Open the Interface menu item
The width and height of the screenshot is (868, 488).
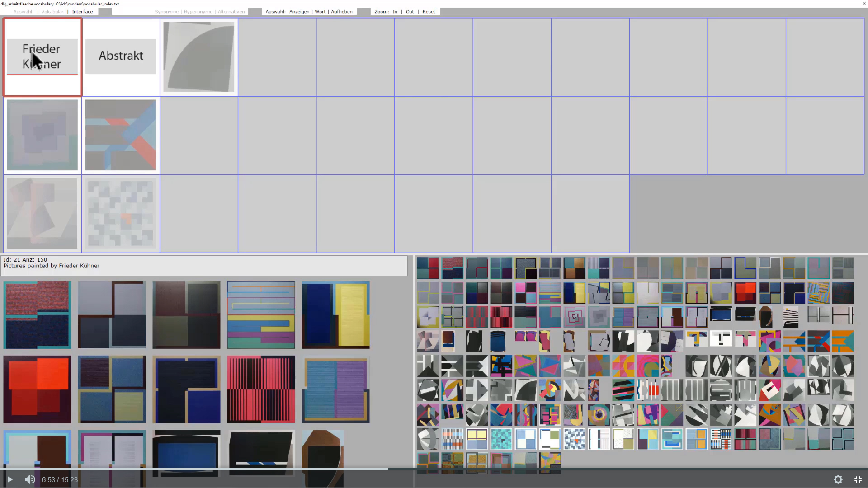click(x=82, y=12)
